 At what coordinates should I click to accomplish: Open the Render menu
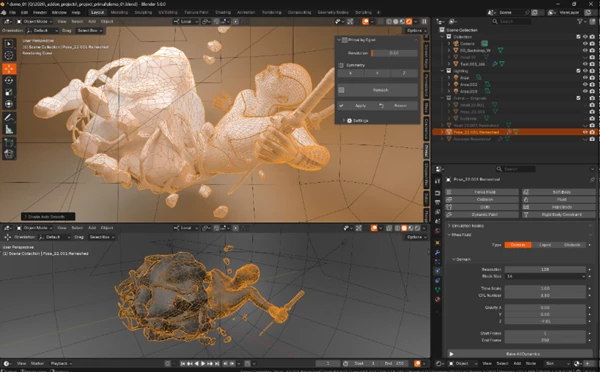39,13
